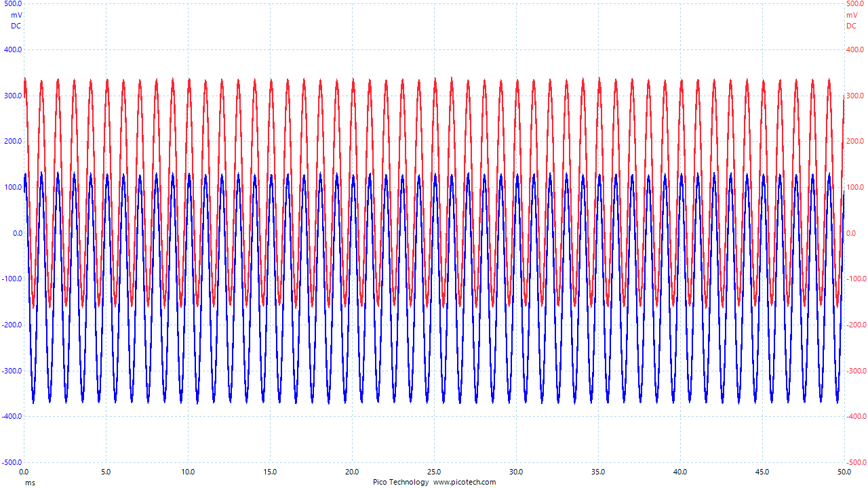This screenshot has width=868, height=488.
Task: Click the red -400.0 voltage axis label
Action: (857, 416)
